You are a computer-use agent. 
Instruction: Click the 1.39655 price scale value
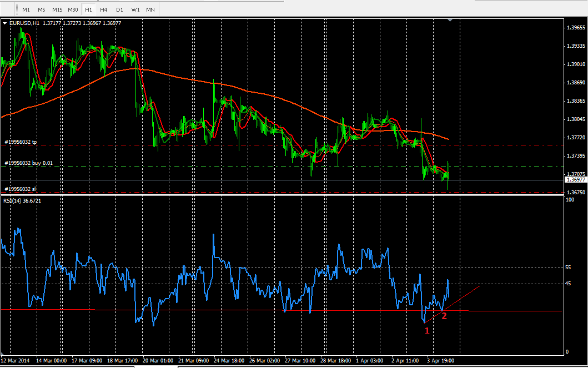tap(576, 28)
